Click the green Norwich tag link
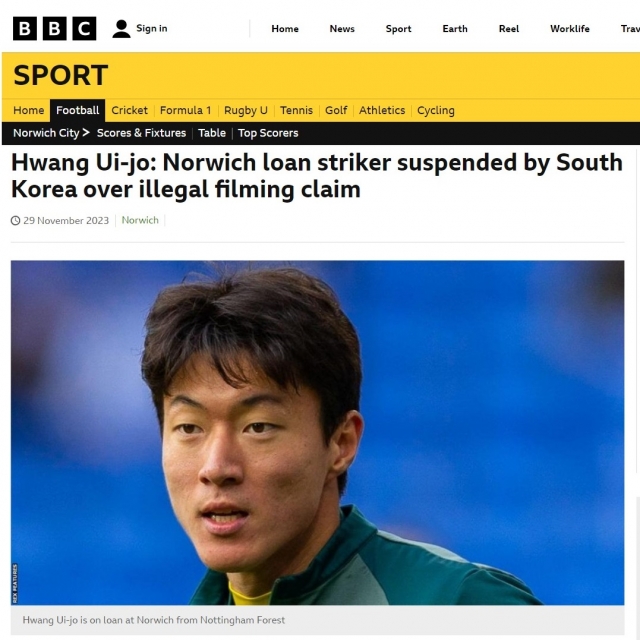 click(x=140, y=220)
